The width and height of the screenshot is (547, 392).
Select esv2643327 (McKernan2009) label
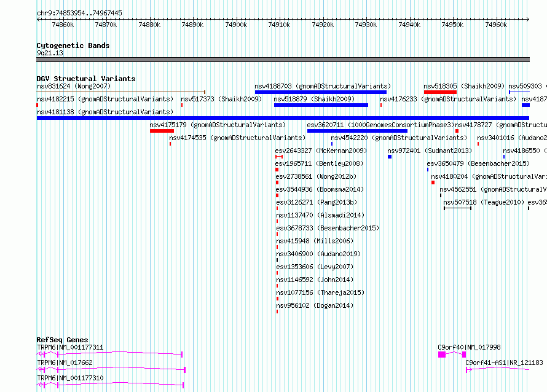click(x=321, y=151)
